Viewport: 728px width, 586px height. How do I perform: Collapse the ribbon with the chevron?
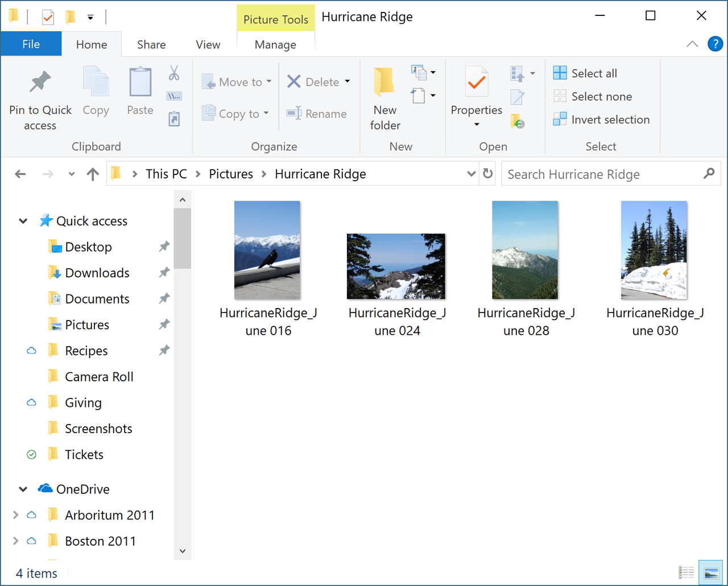(692, 44)
